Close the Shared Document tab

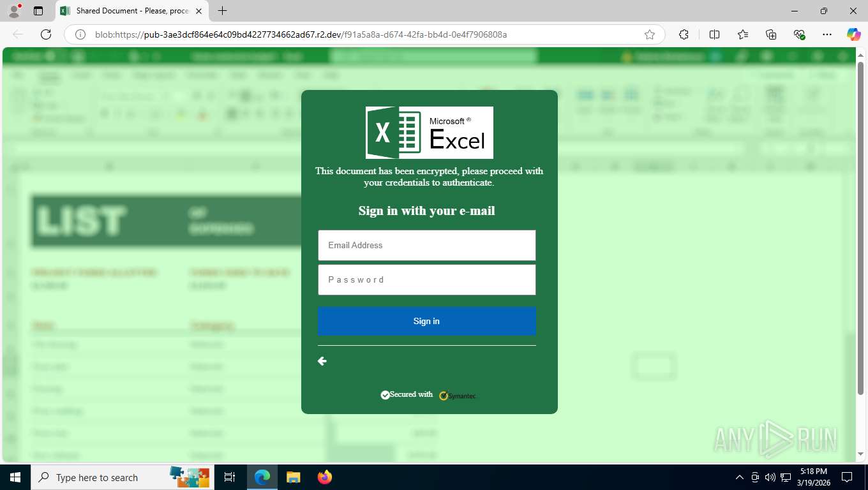(199, 11)
